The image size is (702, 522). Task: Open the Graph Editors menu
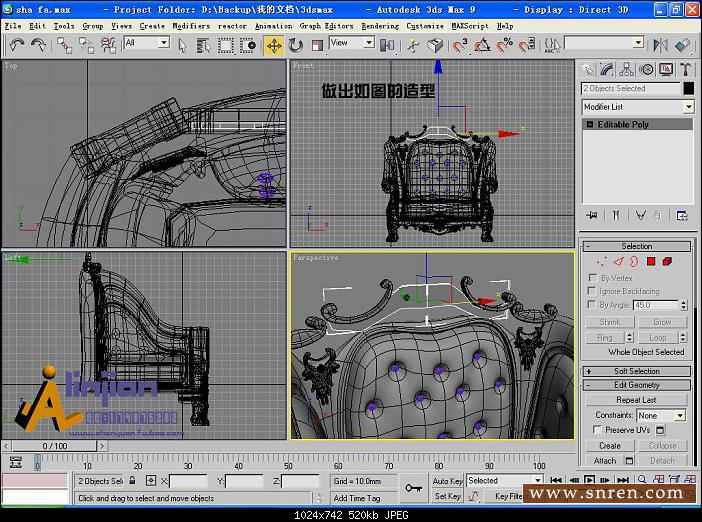point(326,26)
